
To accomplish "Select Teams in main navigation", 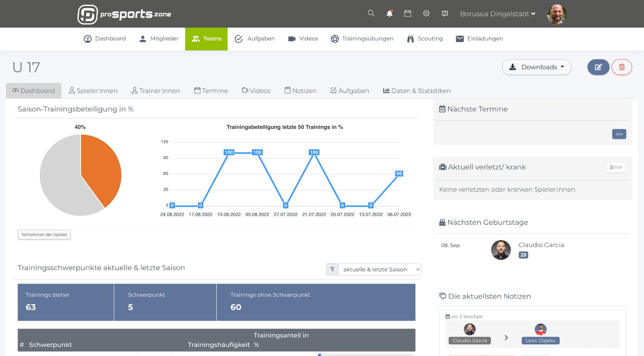I will point(206,39).
